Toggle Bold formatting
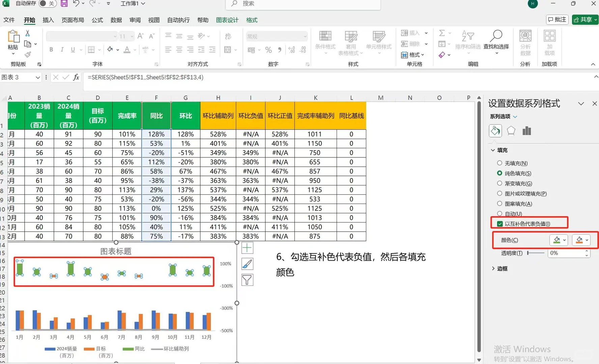The height and width of the screenshot is (364, 599). pyautogui.click(x=51, y=50)
